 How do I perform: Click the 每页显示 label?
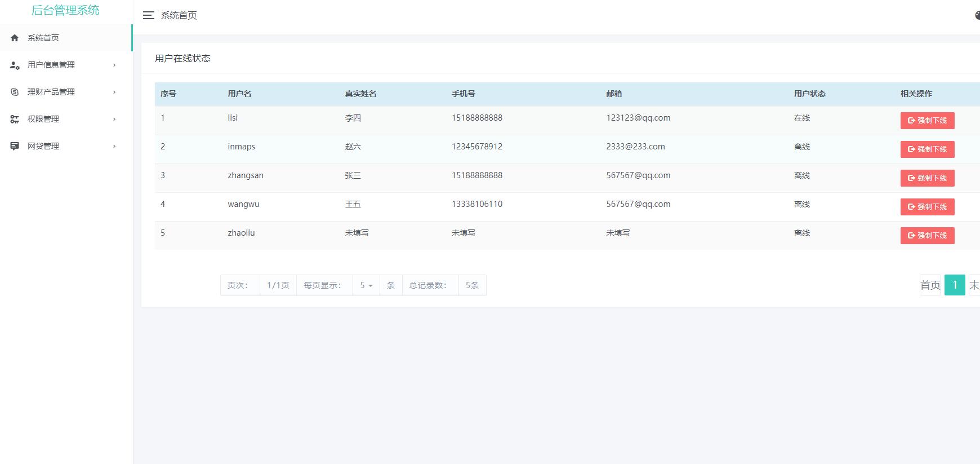pos(324,285)
